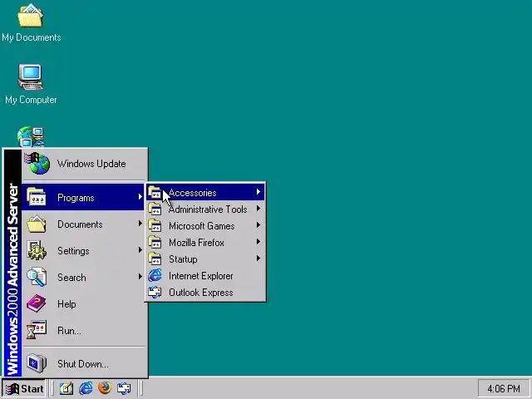
Task: Expand the Documents submenu arrow
Action: click(140, 224)
